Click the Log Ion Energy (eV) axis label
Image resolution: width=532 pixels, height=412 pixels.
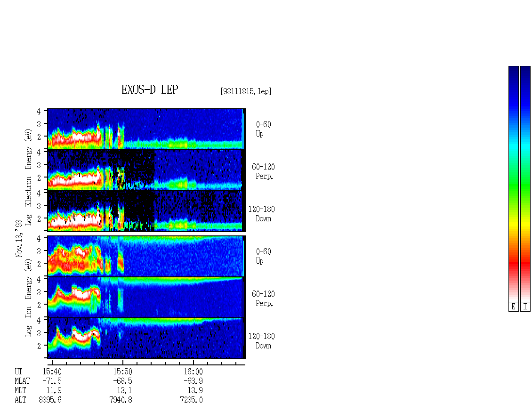(28, 298)
